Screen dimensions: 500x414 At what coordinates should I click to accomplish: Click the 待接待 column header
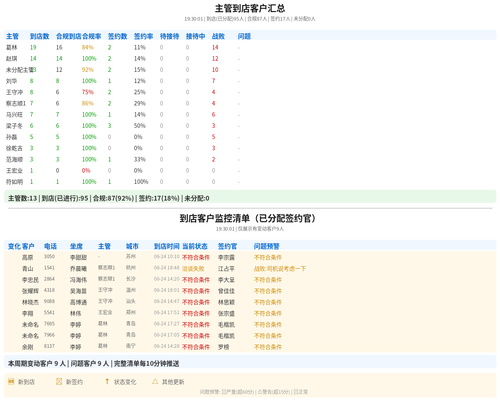[x=169, y=36]
